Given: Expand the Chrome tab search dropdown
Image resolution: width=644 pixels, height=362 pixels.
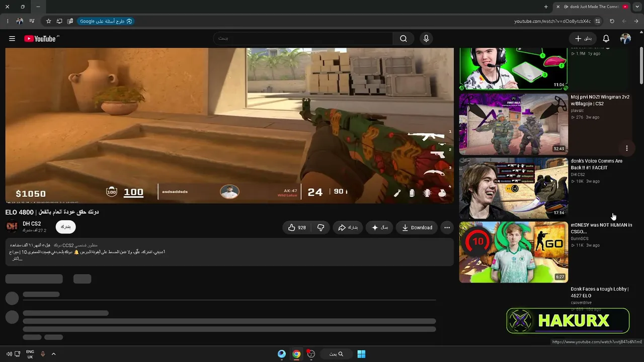Looking at the screenshot, I should tap(637, 7).
